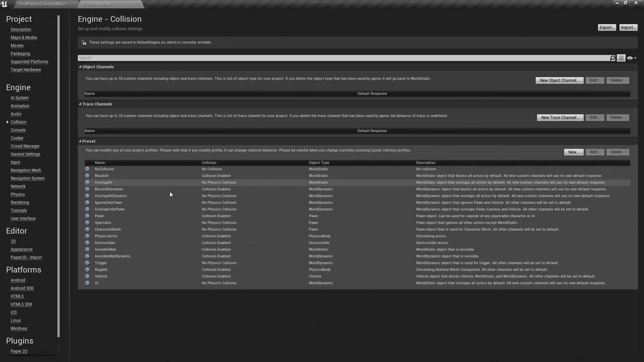Select the Vehicle preset name
This screenshot has width=644, height=362.
(101, 277)
